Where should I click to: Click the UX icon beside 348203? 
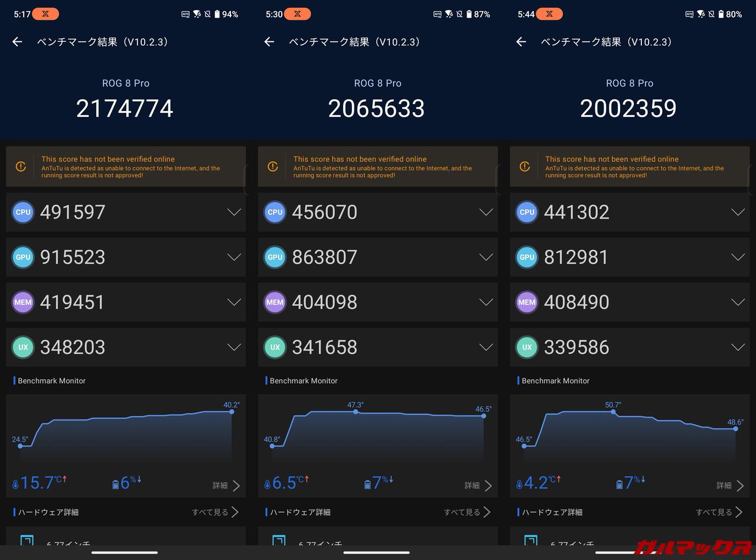pos(23,347)
